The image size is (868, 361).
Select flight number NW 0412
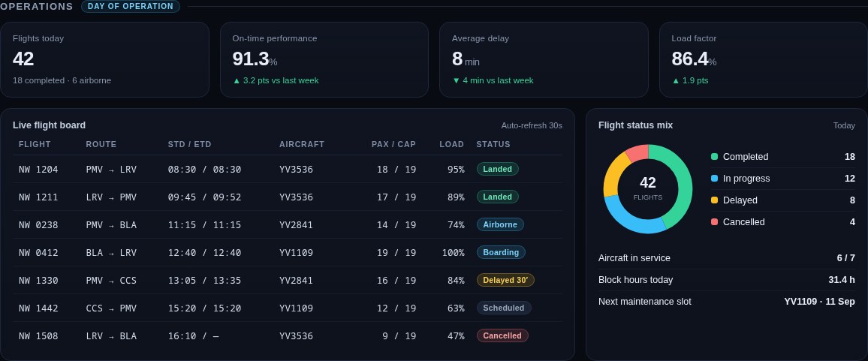click(38, 252)
